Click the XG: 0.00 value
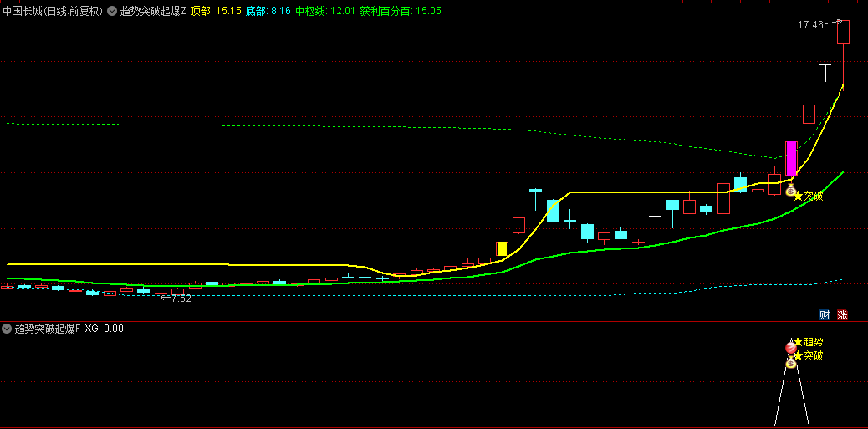The image size is (868, 429). pyautogui.click(x=104, y=329)
